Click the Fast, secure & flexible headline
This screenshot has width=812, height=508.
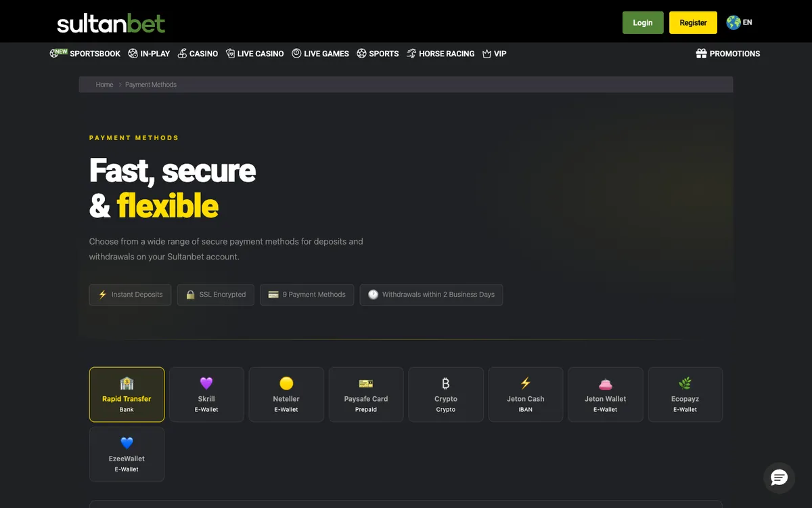tap(173, 188)
